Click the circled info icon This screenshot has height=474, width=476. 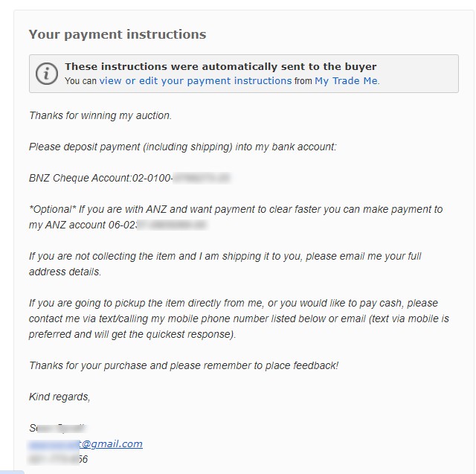pyautogui.click(x=46, y=74)
